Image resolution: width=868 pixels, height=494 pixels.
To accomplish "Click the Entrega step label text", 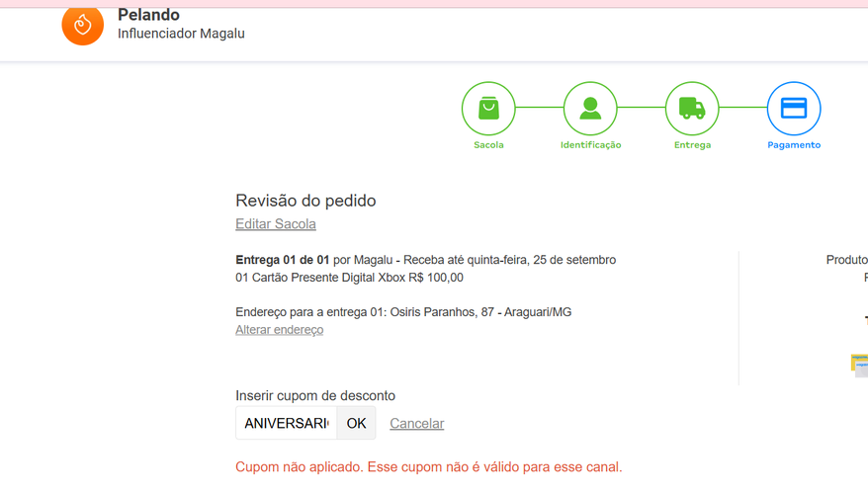I will tap(692, 145).
